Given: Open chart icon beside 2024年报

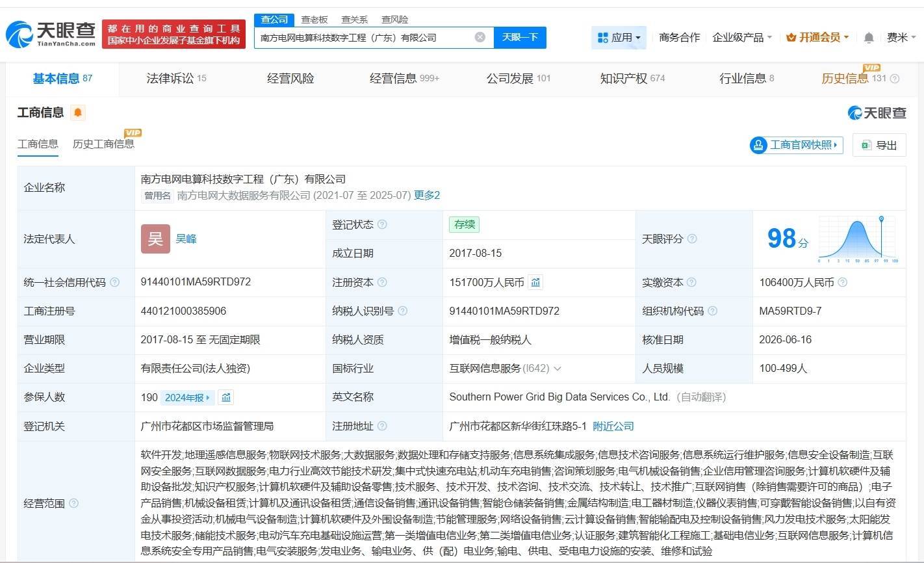Looking at the screenshot, I should pyautogui.click(x=225, y=397).
